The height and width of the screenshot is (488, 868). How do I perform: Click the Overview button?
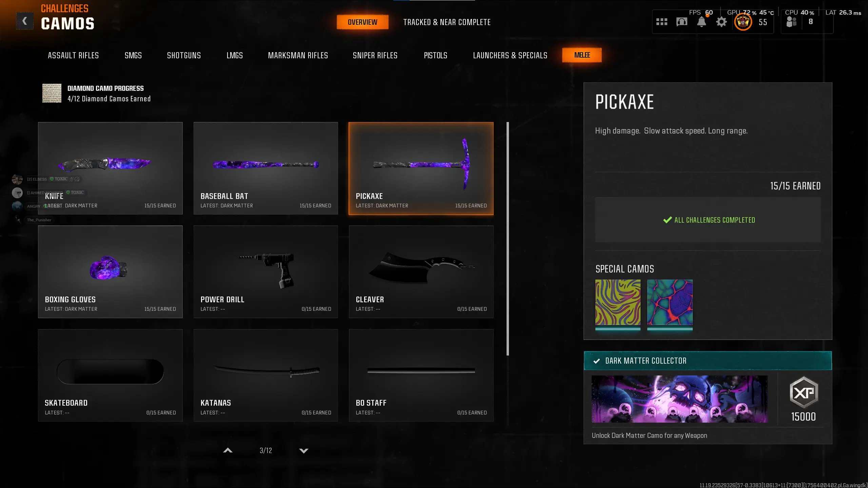click(x=362, y=22)
